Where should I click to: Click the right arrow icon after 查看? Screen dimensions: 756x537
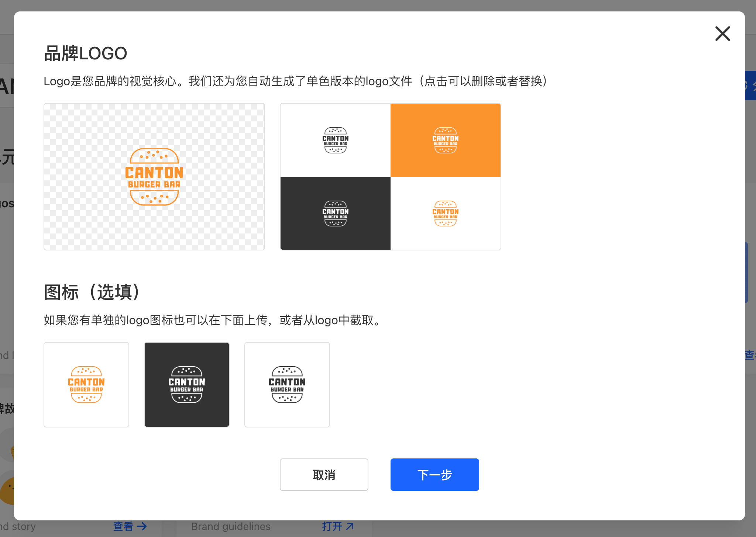(142, 526)
